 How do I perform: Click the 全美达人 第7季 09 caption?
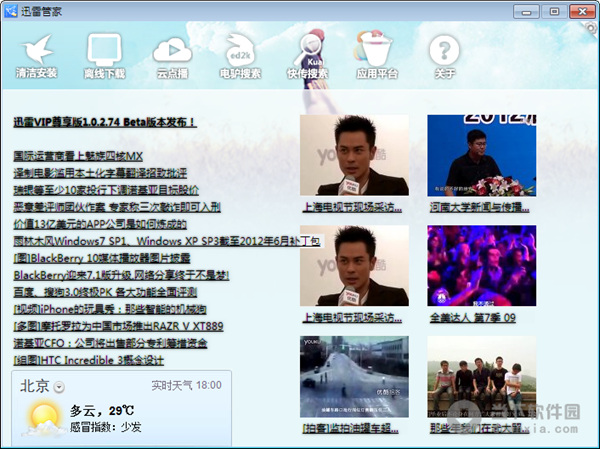pyautogui.click(x=472, y=317)
